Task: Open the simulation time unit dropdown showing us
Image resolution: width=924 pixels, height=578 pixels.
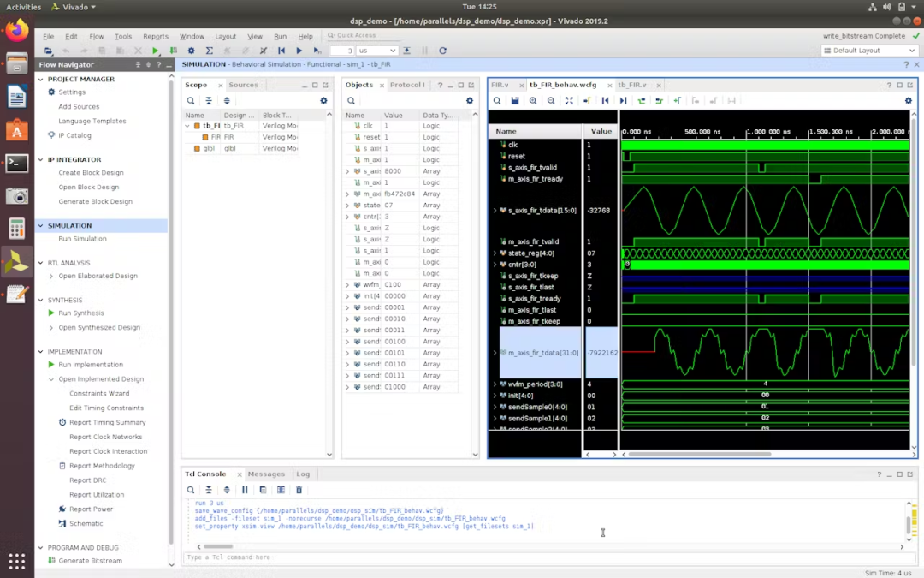Action: click(x=378, y=51)
